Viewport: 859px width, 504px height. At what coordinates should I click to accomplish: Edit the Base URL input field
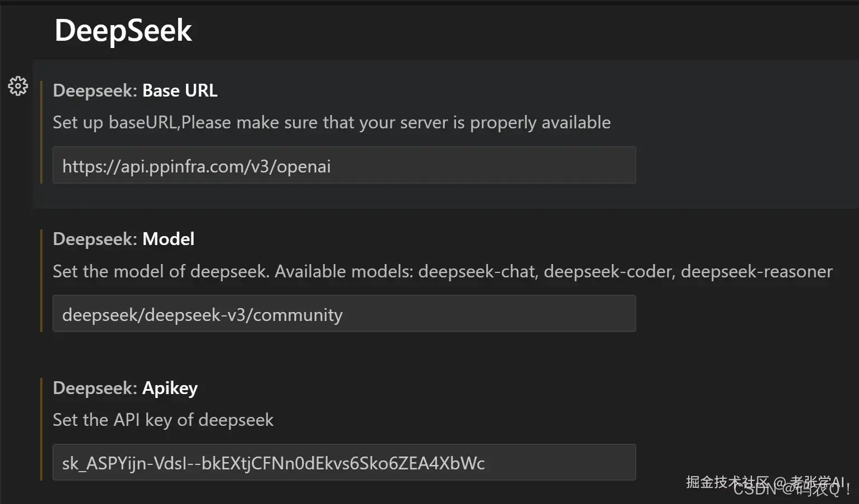pos(344,165)
